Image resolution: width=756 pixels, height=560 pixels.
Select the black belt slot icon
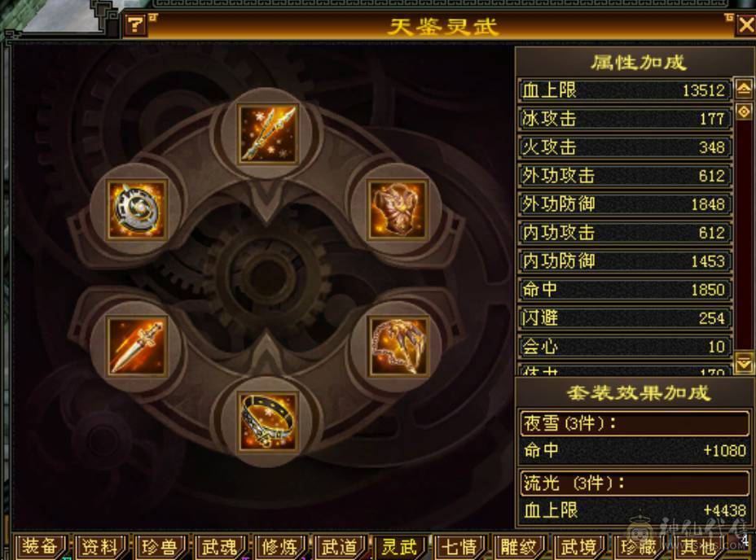pyautogui.click(x=268, y=422)
